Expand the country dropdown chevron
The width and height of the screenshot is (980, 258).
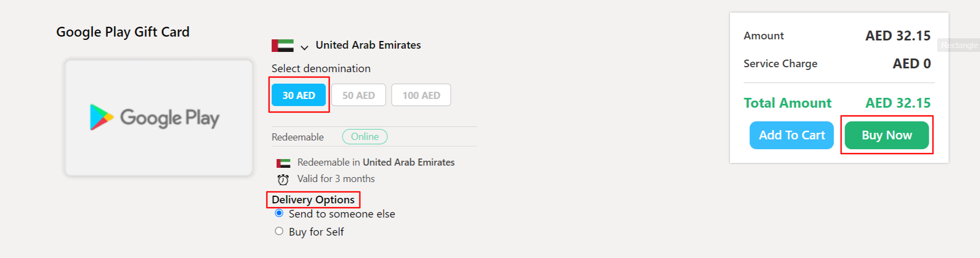305,48
